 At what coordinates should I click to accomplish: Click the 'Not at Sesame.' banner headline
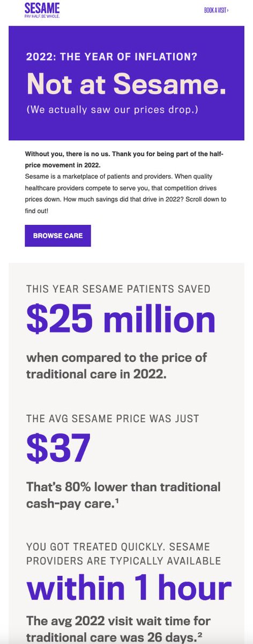click(126, 84)
